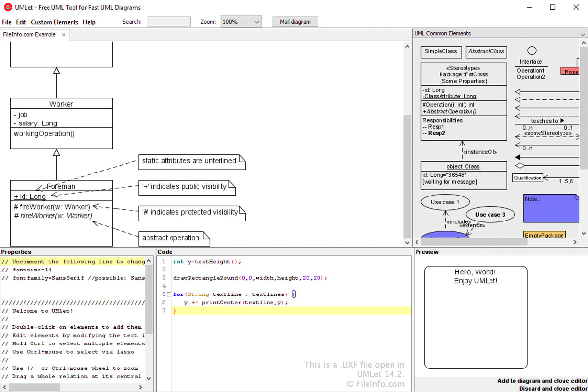Click code line int y=textHeight()

(x=207, y=262)
